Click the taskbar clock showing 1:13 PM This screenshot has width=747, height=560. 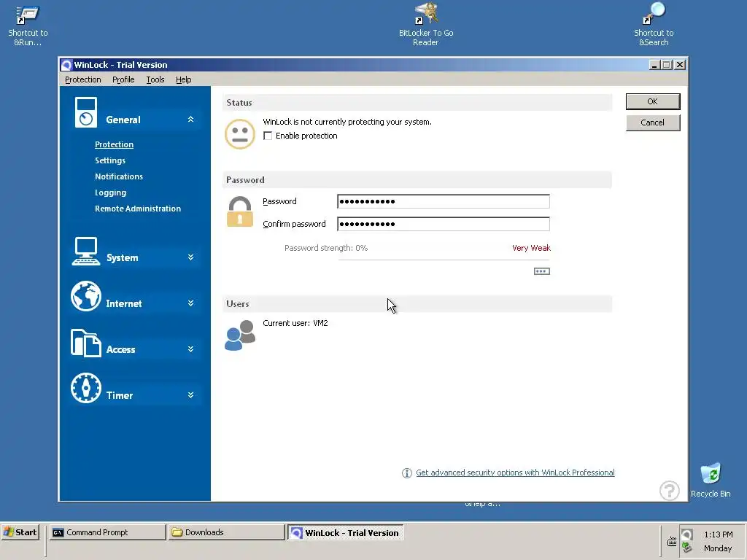[718, 534]
